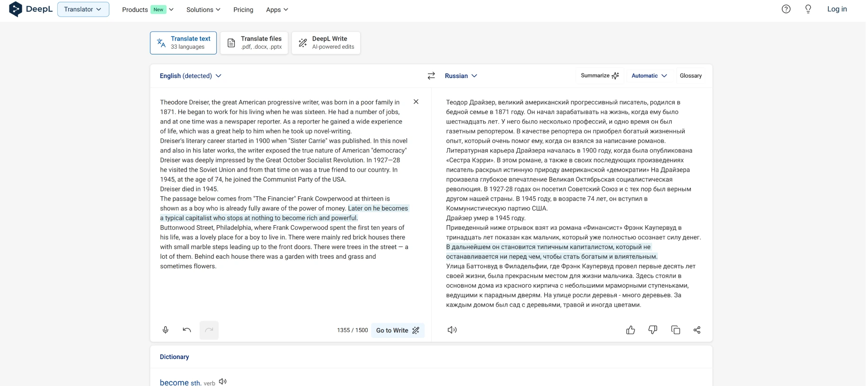Switch to Translate files tab
The image size is (868, 386).
click(254, 43)
